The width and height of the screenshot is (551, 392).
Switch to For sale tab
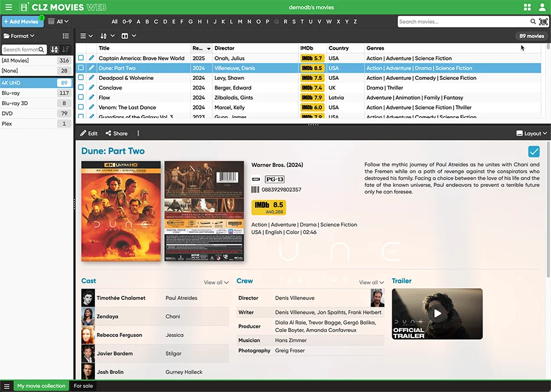click(84, 386)
